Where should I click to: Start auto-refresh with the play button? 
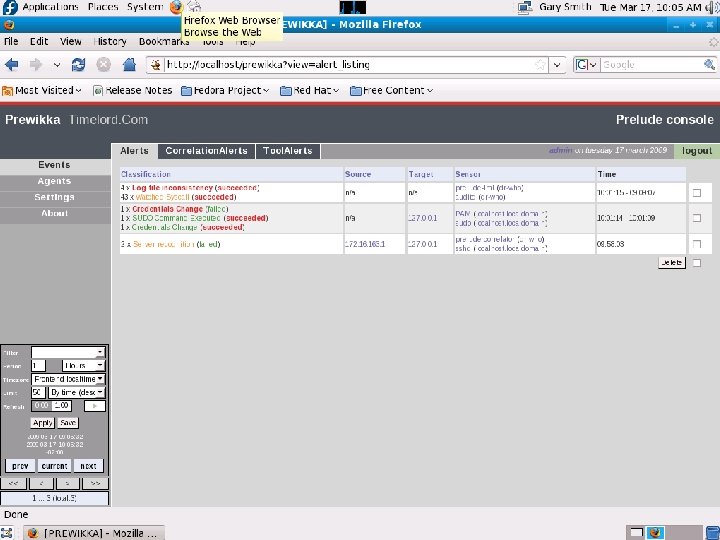pyautogui.click(x=95, y=406)
